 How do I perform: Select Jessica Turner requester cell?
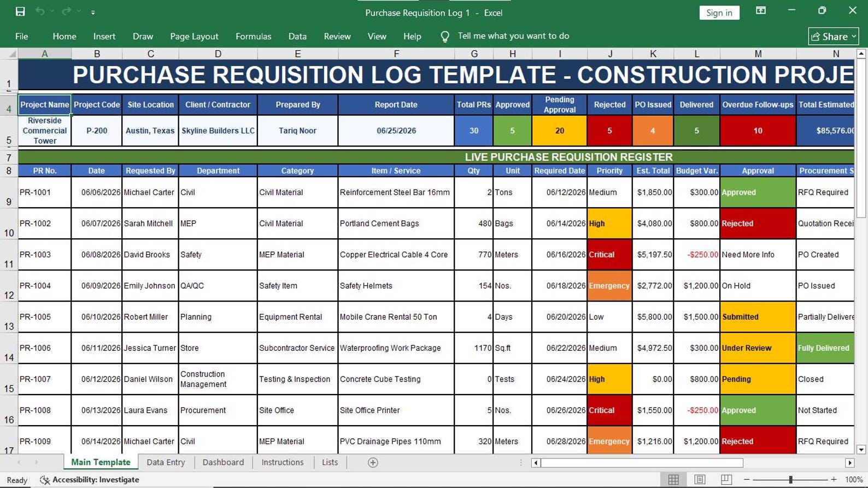[x=150, y=348]
